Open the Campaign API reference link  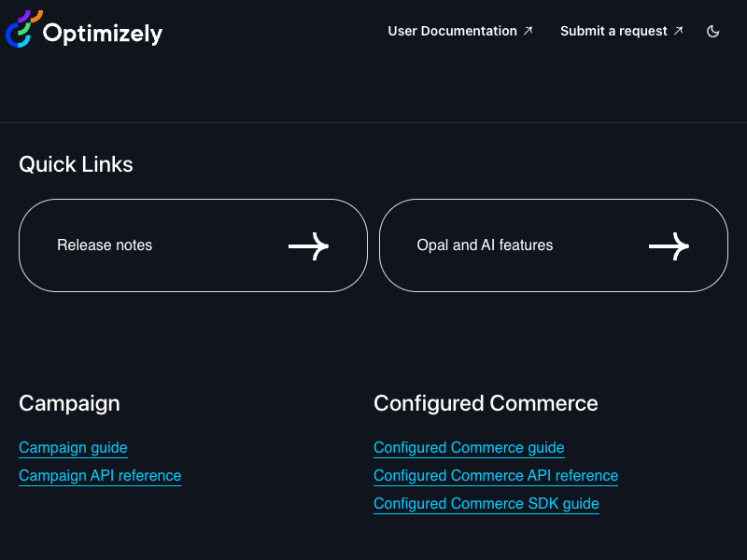pos(100,476)
